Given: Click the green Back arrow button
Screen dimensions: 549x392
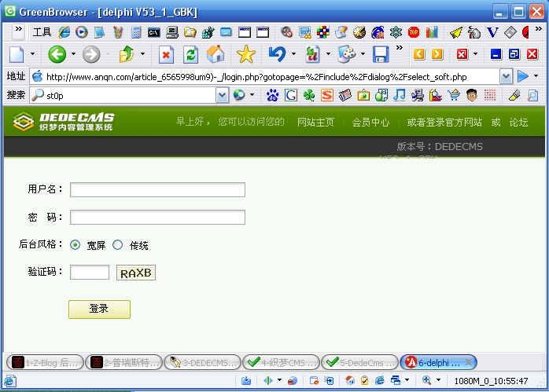Looking at the screenshot, I should 57,54.
